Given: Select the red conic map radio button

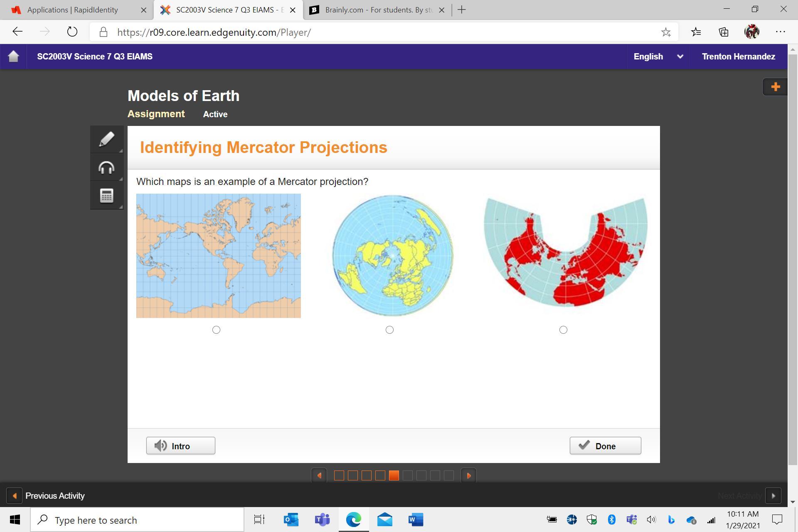Looking at the screenshot, I should tap(563, 330).
